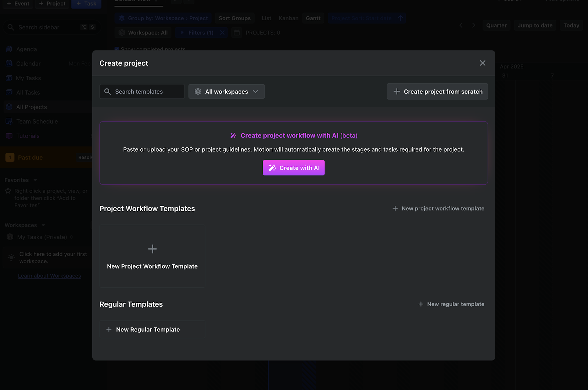Click the plus icon in New Regular Template card
The image size is (588, 390).
pos(109,329)
